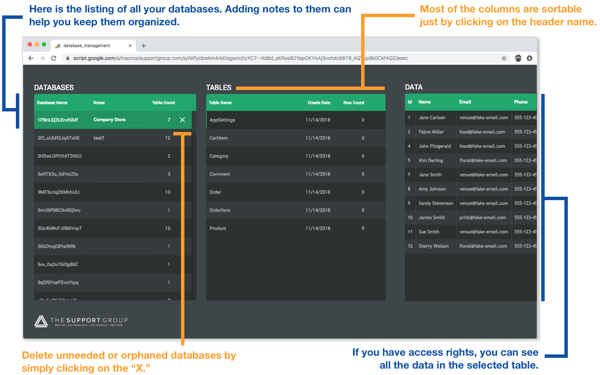
Task: Click the browser back arrow
Action: tap(31, 58)
